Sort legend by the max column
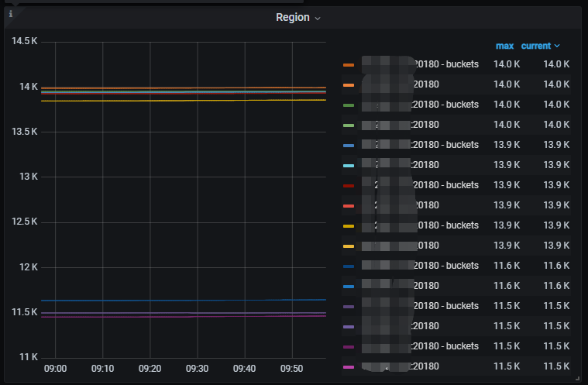 coord(504,46)
